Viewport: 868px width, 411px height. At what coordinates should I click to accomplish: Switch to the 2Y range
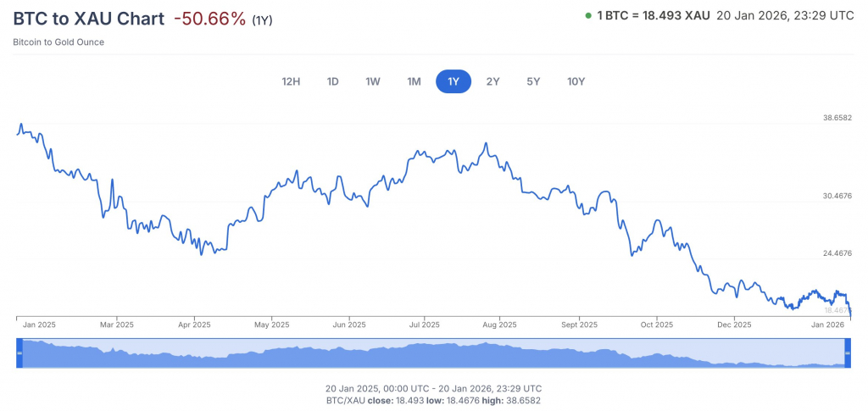click(x=492, y=81)
